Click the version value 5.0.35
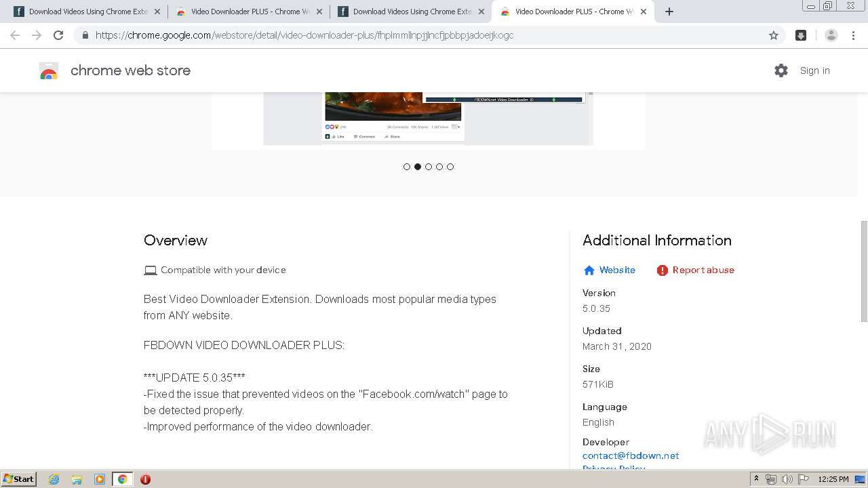Viewport: 868px width, 488px height. (x=596, y=308)
